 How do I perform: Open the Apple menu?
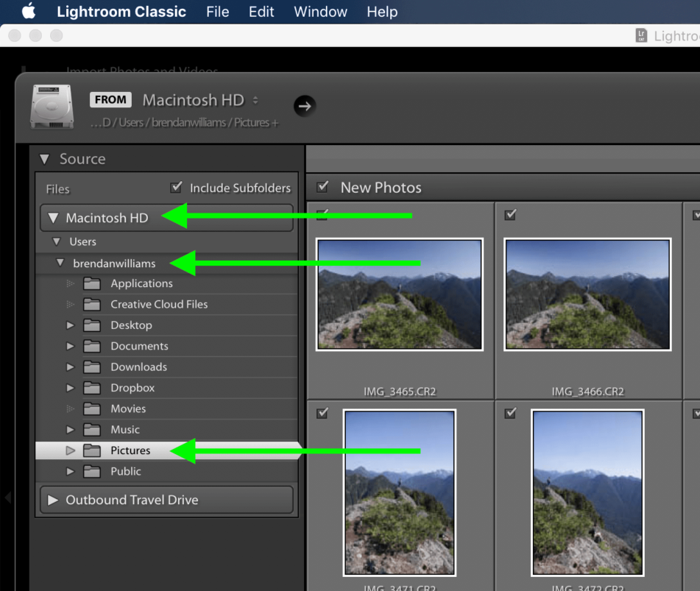click(x=27, y=11)
